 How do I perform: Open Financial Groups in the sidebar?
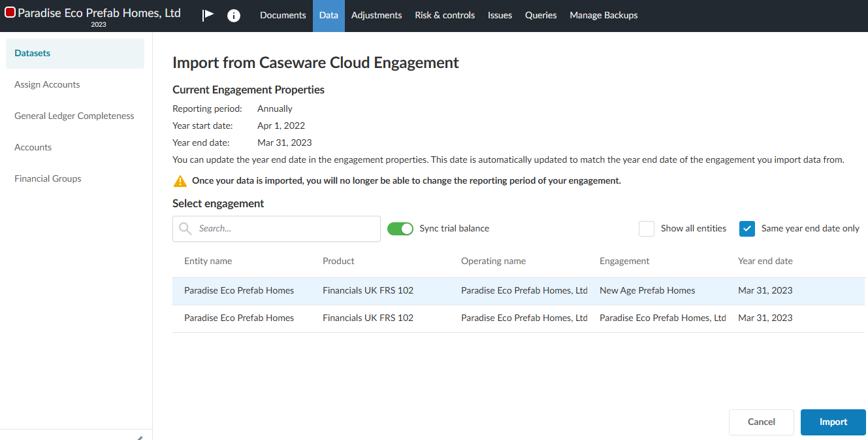click(x=75, y=178)
